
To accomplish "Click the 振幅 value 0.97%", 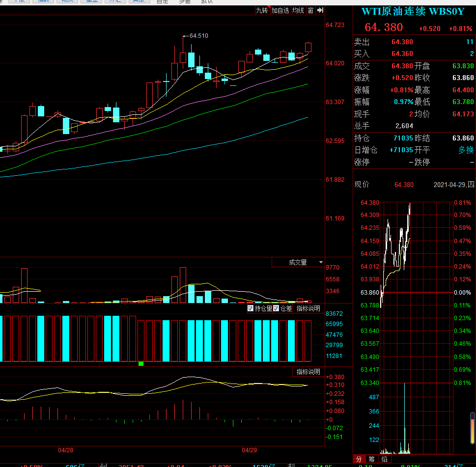I will tap(403, 102).
